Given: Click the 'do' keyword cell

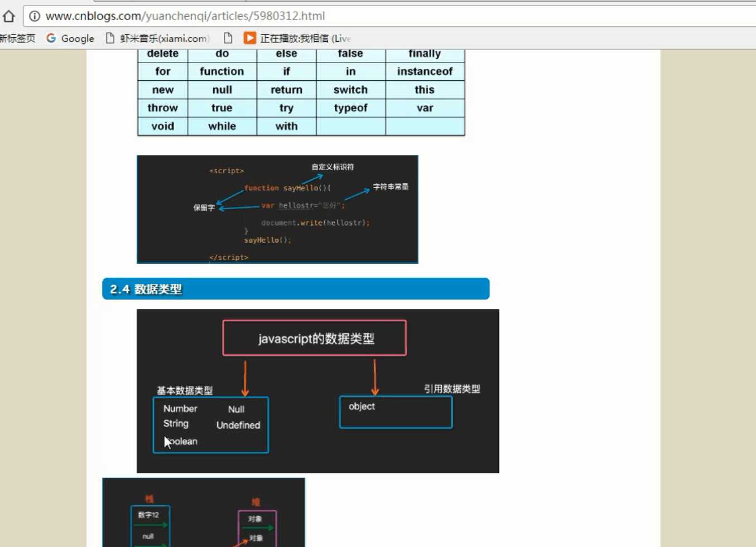Looking at the screenshot, I should (222, 55).
